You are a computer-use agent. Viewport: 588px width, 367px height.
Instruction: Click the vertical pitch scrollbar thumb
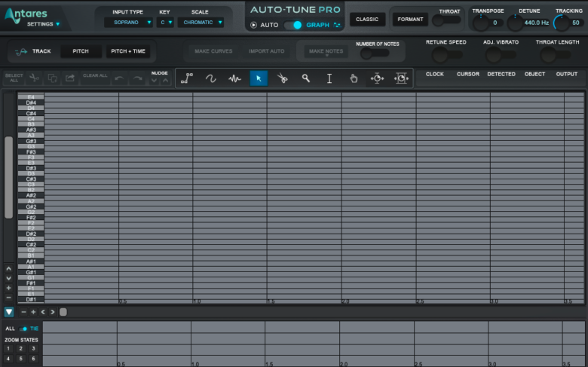(8, 177)
